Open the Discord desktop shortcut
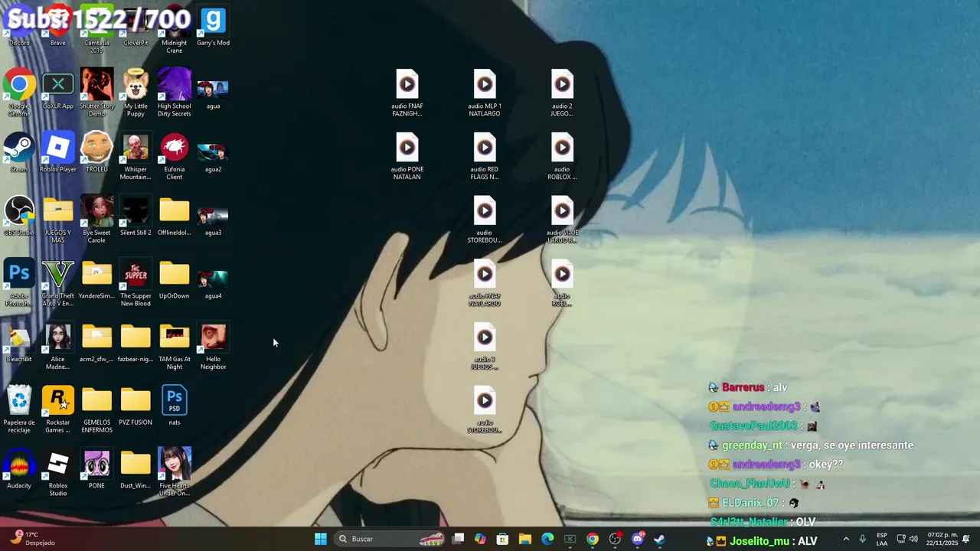This screenshot has height=551, width=980. [x=19, y=27]
